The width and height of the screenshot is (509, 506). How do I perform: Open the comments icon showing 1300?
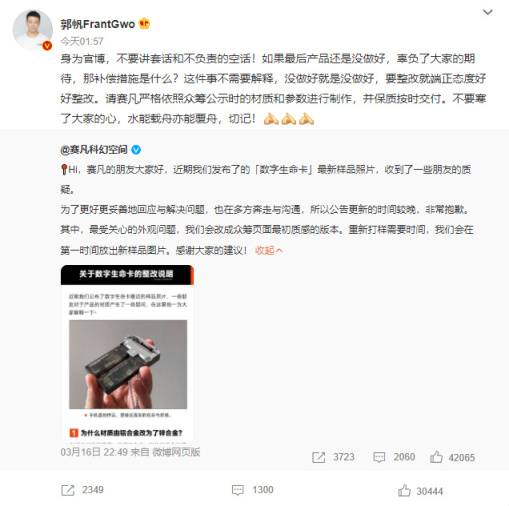coord(238,490)
